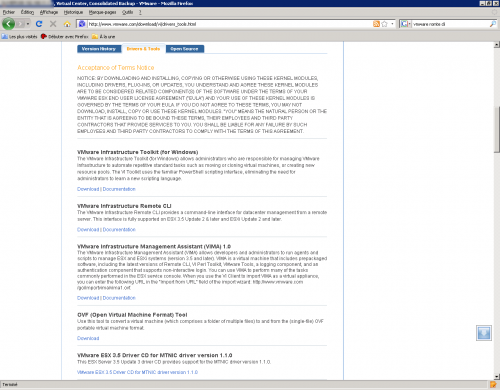
Task: Click the Stop loading icon
Action: tap(53, 24)
